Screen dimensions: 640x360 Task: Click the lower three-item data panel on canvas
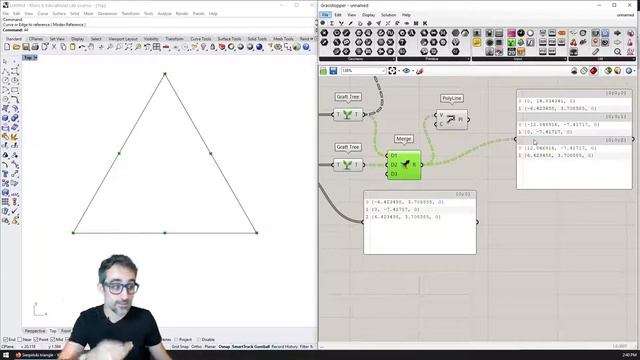pos(420,222)
